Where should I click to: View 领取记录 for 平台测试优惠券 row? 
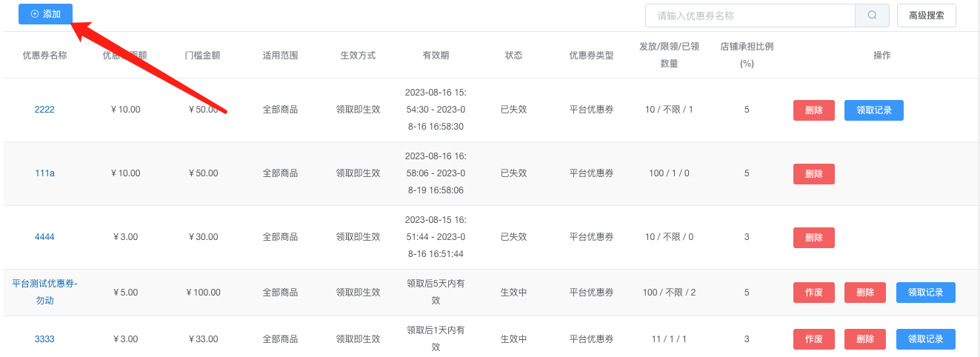coord(925,293)
